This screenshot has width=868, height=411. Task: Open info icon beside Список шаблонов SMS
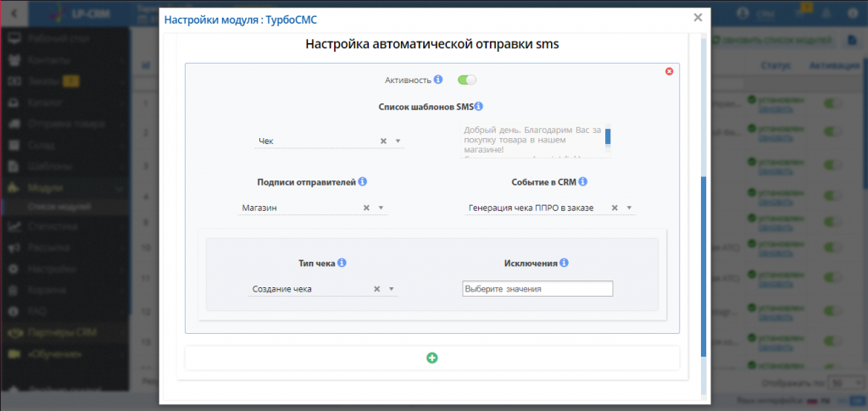click(480, 106)
